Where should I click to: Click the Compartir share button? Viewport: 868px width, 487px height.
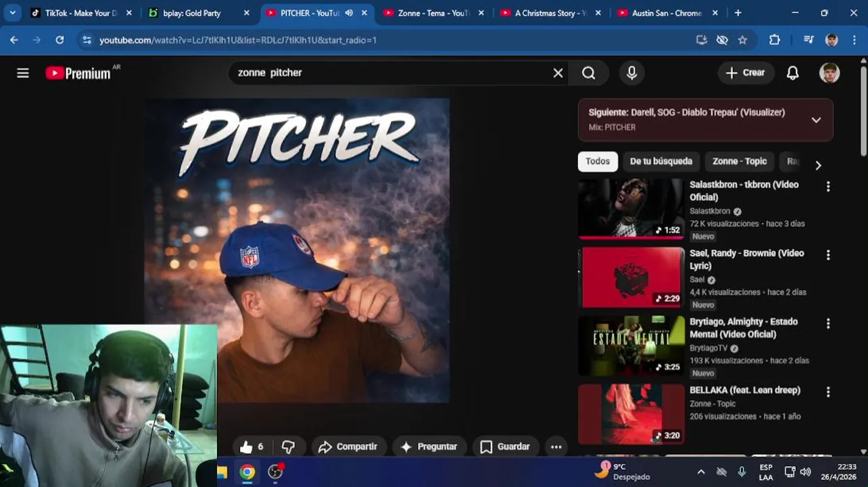pyautogui.click(x=348, y=447)
